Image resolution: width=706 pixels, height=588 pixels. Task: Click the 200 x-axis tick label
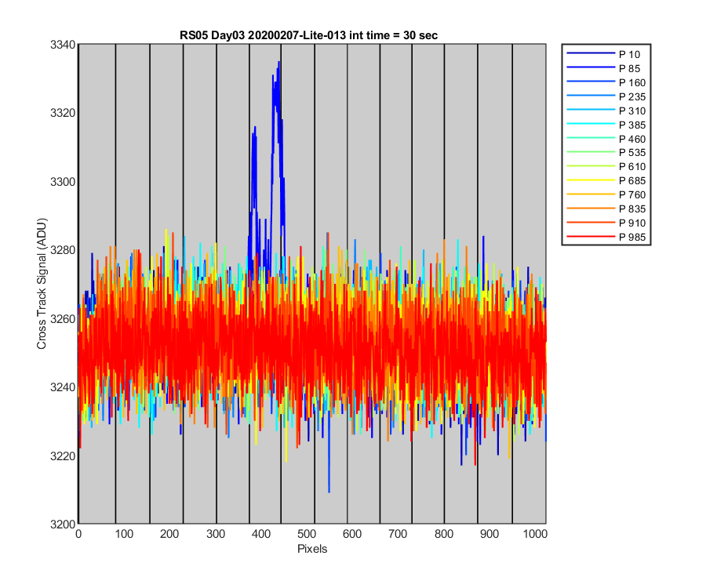point(169,534)
